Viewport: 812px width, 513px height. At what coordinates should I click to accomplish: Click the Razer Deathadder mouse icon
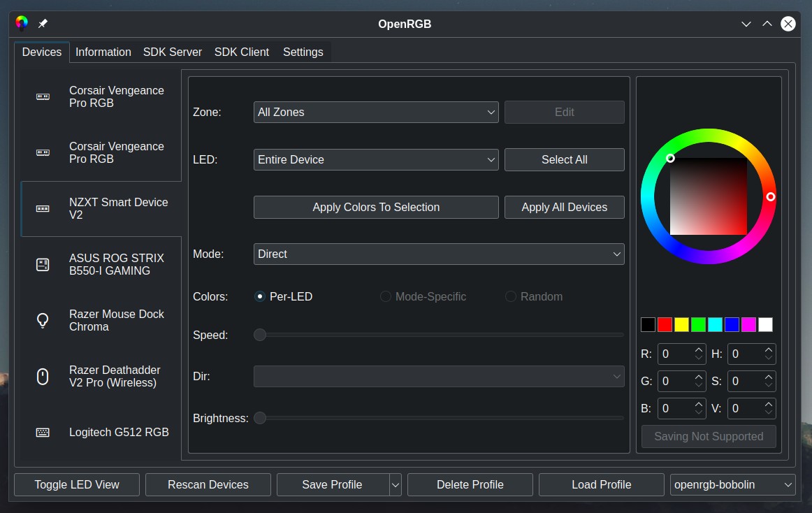pos(43,376)
